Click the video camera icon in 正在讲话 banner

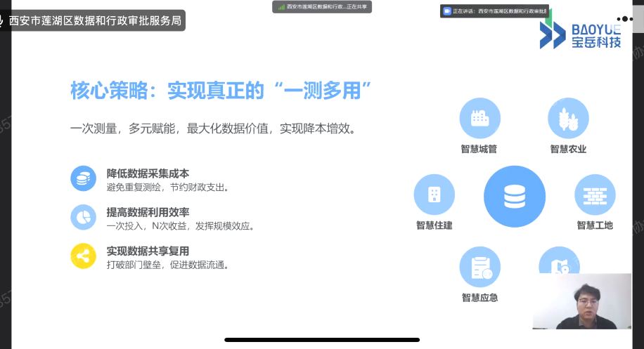click(x=447, y=11)
